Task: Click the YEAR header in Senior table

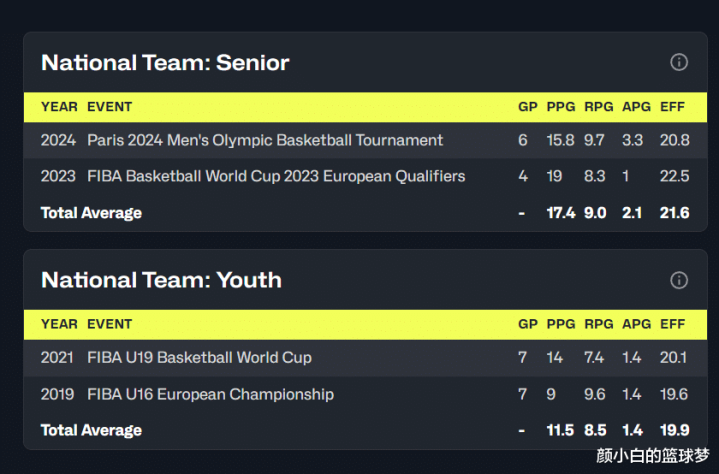Action: click(x=59, y=107)
